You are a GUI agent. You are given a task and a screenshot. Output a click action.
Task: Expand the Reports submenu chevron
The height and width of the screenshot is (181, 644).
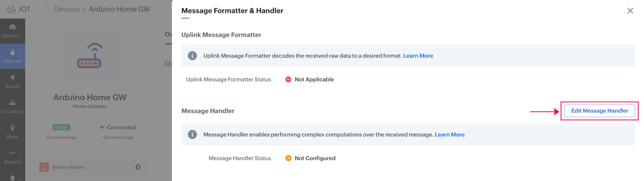[x=20, y=154]
